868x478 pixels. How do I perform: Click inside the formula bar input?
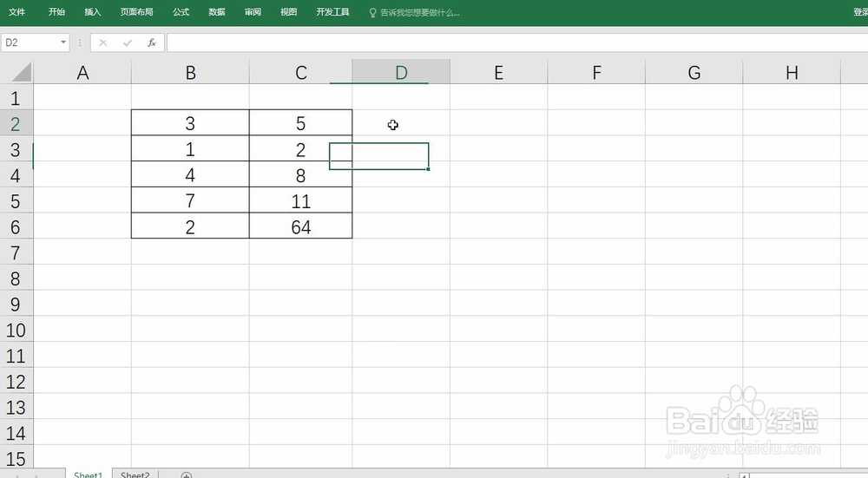(512, 43)
